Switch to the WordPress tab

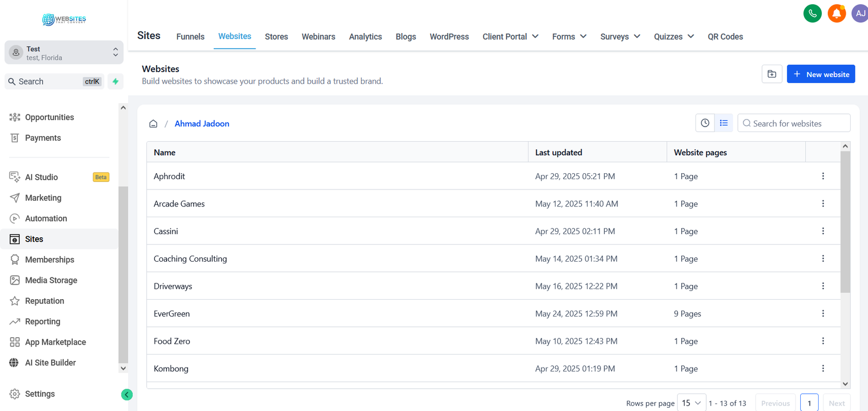coord(449,36)
